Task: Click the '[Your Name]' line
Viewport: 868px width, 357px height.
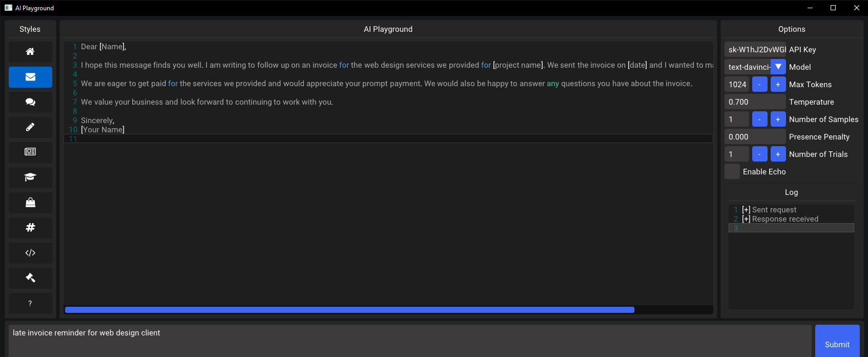Action: [102, 130]
